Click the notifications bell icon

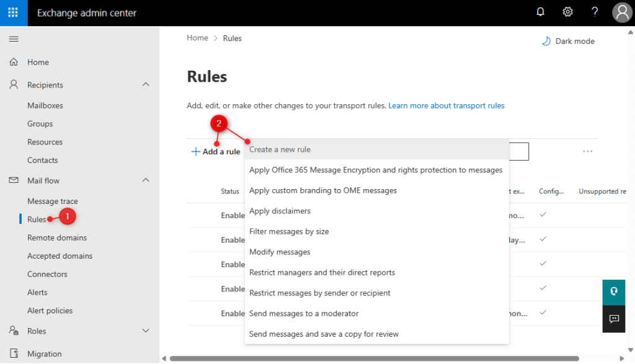point(540,12)
